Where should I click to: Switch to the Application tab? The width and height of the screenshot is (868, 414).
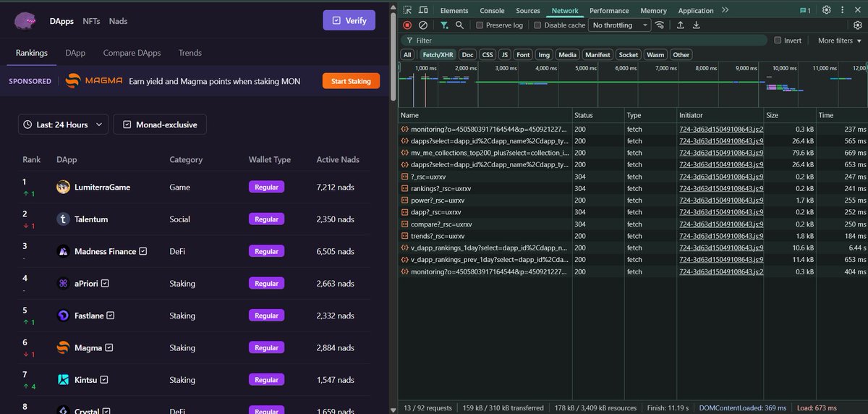pyautogui.click(x=696, y=11)
